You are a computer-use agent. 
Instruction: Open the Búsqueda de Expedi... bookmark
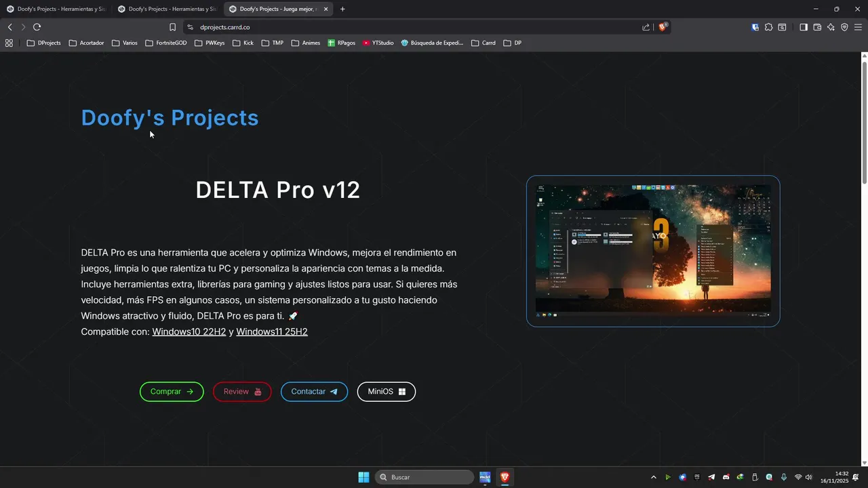432,43
